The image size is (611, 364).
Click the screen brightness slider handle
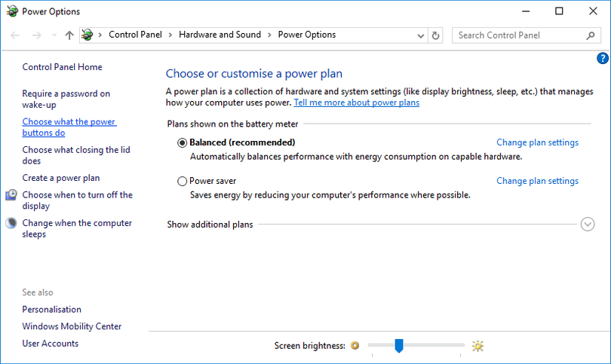(399, 345)
